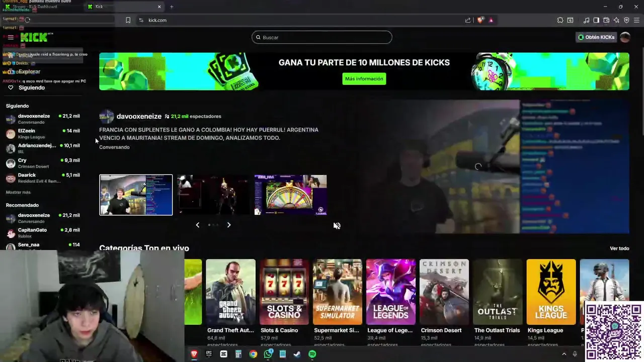The image size is (644, 362).
Task: Bookmark this page with the bookmark icon
Action: coord(128,20)
